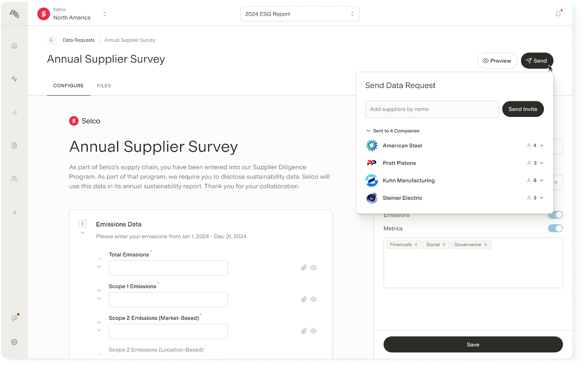Open the settings gear icon
Image resolution: width=588 pixels, height=369 pixels.
(x=14, y=342)
